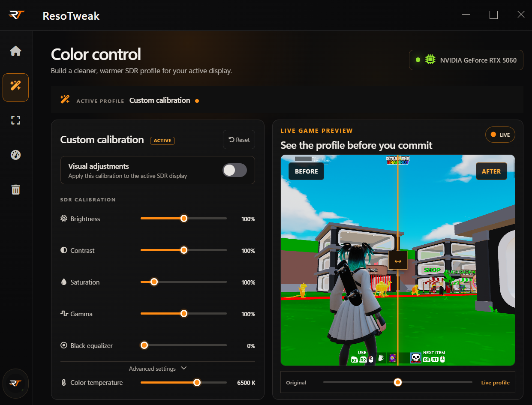The height and width of the screenshot is (405, 532).
Task: Click the LIVE indicator button
Action: [500, 135]
